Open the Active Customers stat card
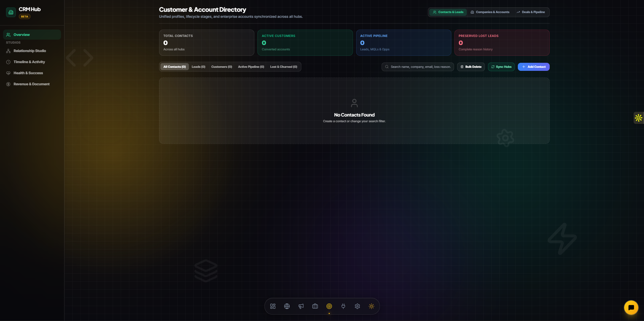 point(305,43)
